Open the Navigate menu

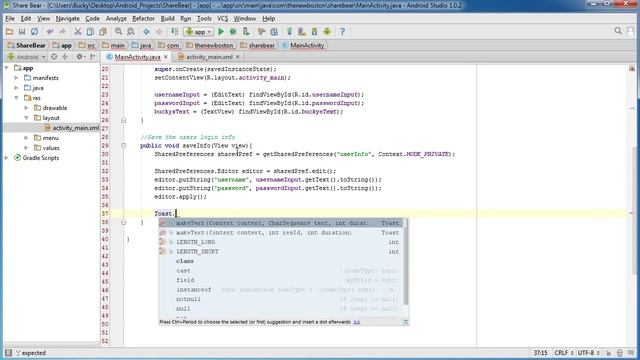pos(68,18)
